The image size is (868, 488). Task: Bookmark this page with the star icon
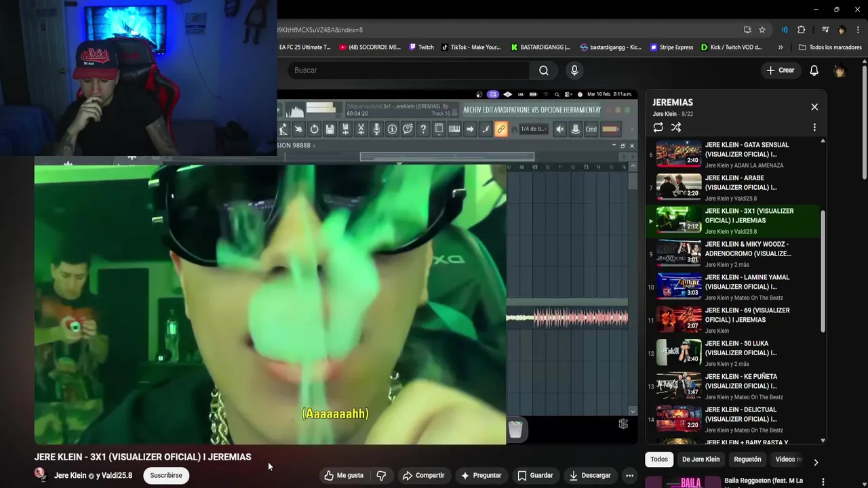click(x=762, y=30)
